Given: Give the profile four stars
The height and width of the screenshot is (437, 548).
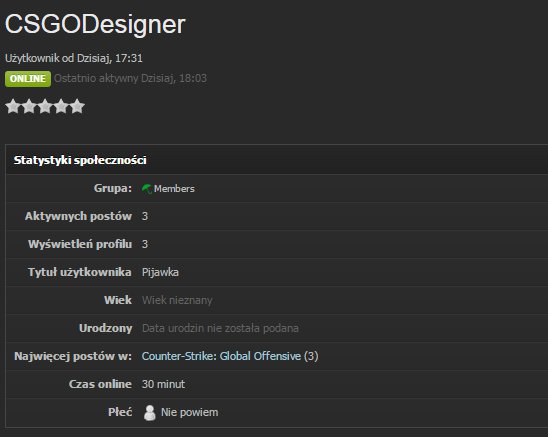Looking at the screenshot, I should click(61, 106).
